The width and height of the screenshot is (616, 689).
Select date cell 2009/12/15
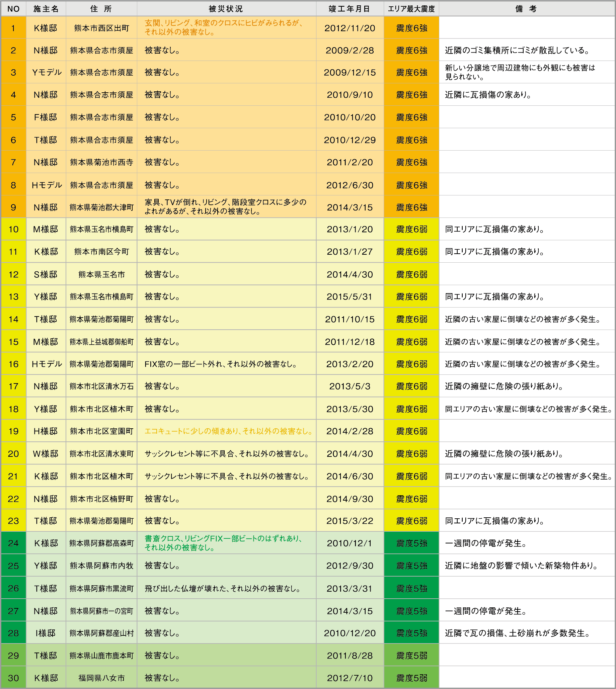tap(350, 72)
